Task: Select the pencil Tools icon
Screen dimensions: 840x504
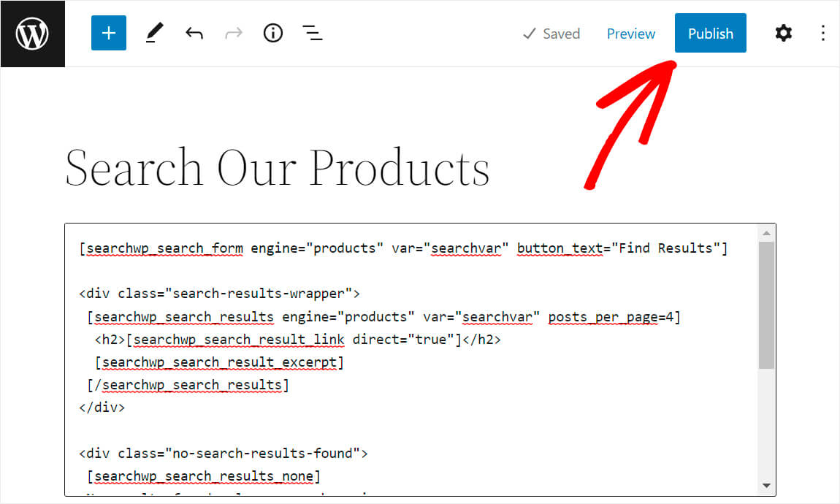Action: (154, 33)
